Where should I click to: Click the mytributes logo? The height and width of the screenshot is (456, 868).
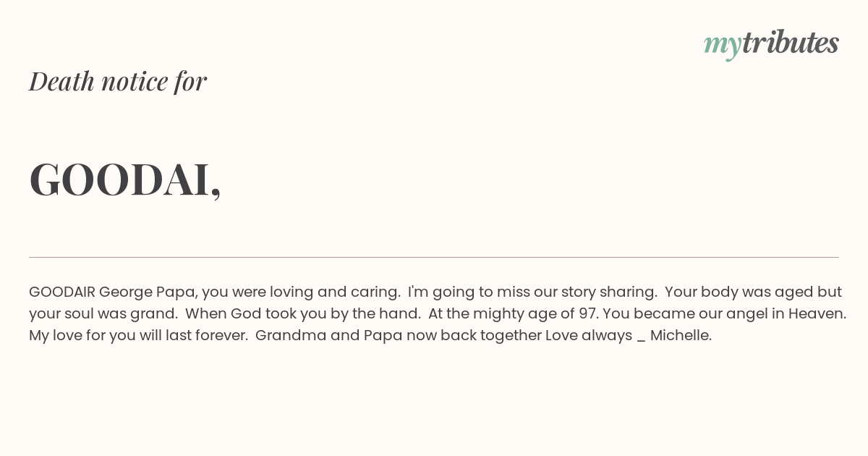tap(771, 43)
